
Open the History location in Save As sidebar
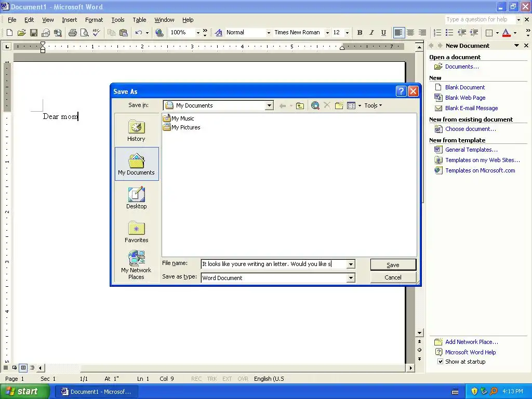(137, 130)
